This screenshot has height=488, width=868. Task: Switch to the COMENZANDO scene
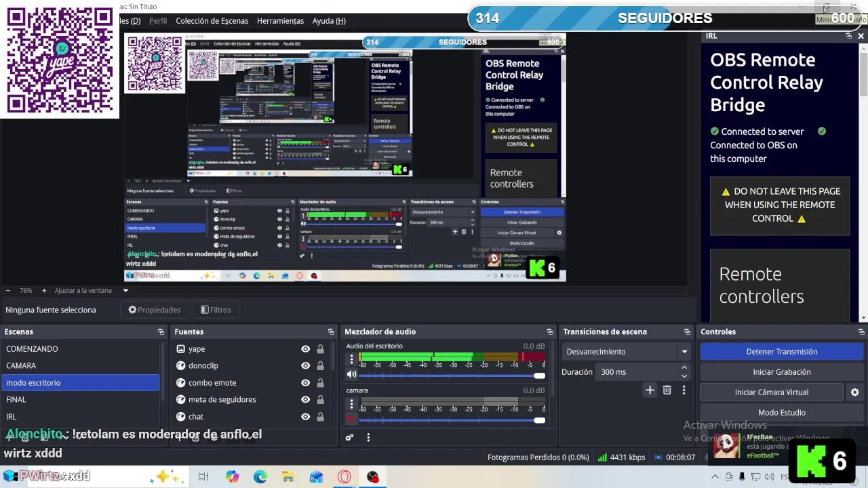coord(80,349)
